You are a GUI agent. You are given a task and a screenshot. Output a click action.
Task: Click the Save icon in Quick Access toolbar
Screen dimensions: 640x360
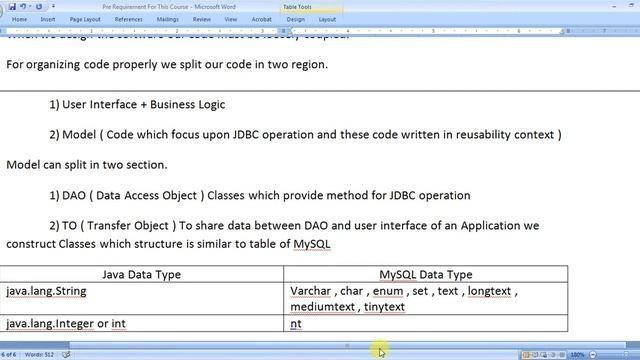(x=12, y=7)
